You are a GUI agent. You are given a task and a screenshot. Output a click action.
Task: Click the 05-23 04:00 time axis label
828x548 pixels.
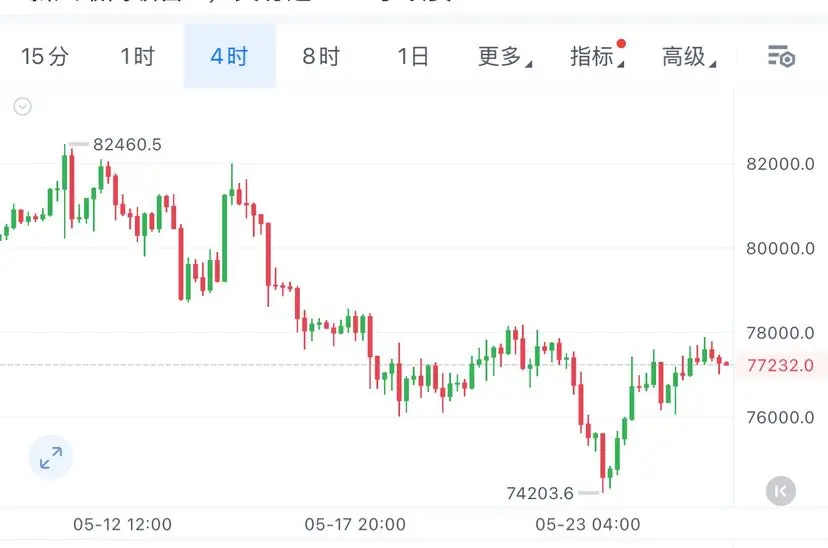(588, 524)
